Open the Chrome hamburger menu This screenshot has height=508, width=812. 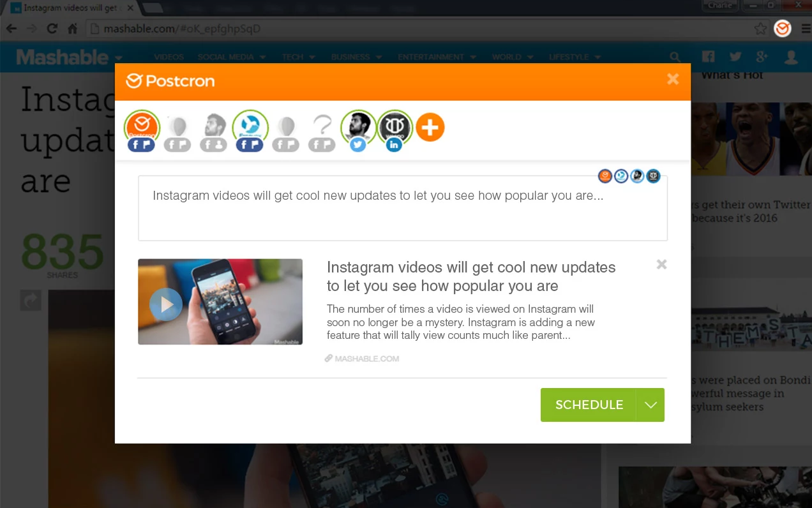[x=804, y=29]
